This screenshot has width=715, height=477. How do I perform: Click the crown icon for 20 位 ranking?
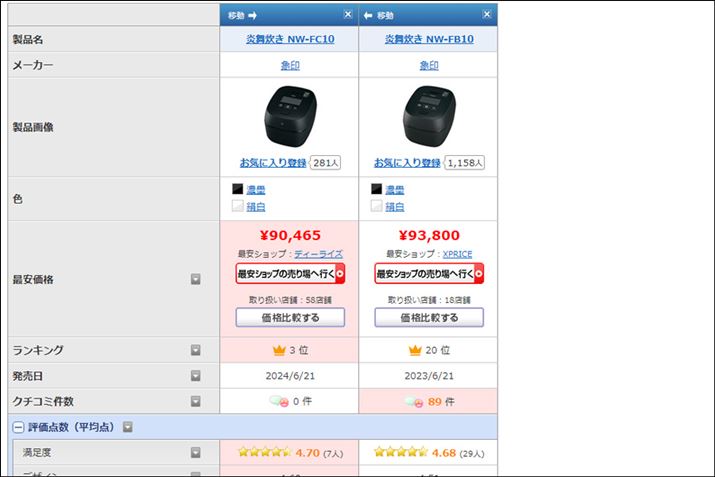[415, 350]
